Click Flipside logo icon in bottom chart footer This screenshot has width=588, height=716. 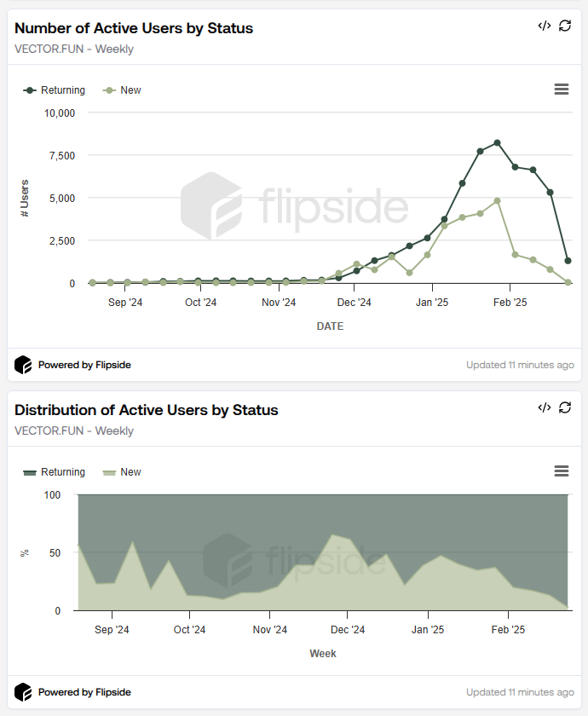[23, 692]
